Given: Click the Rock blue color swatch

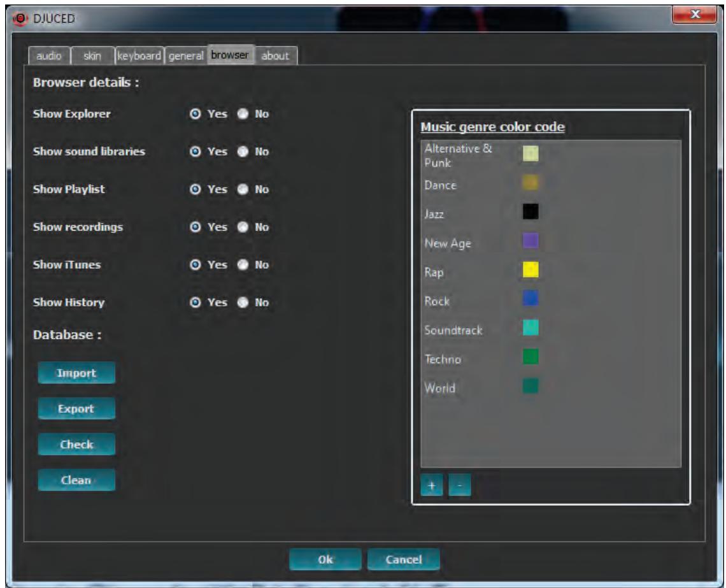Looking at the screenshot, I should point(530,299).
